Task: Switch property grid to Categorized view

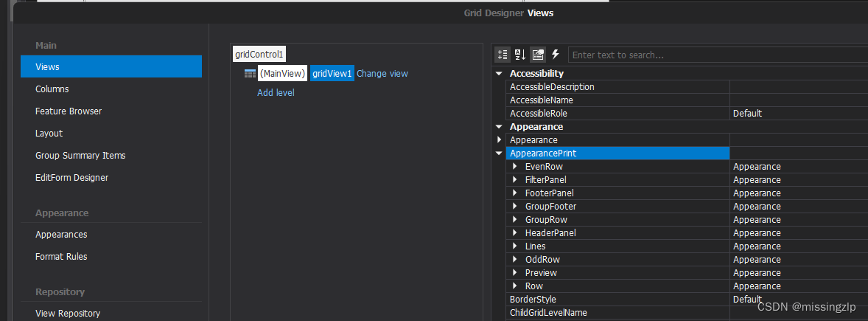Action: click(503, 55)
